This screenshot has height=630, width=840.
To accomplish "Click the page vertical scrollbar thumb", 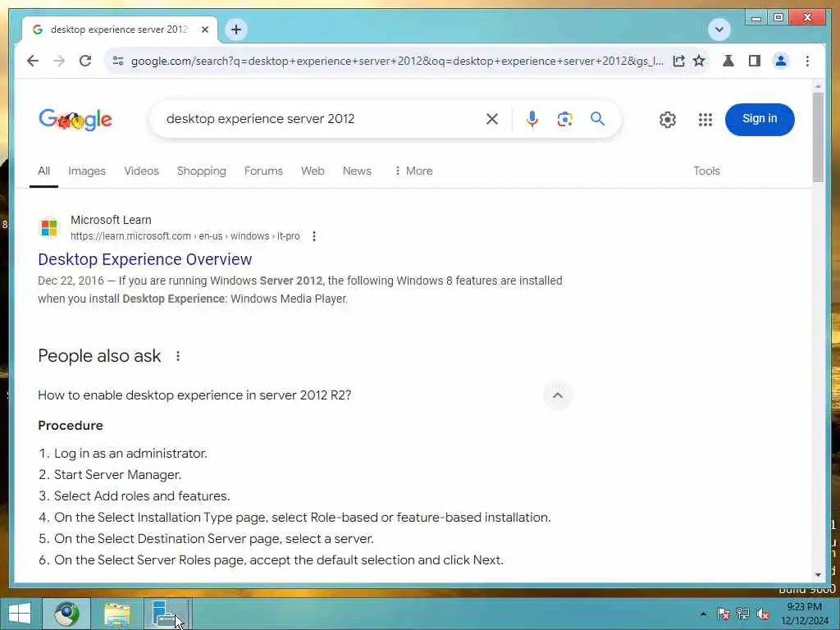I will point(818,137).
